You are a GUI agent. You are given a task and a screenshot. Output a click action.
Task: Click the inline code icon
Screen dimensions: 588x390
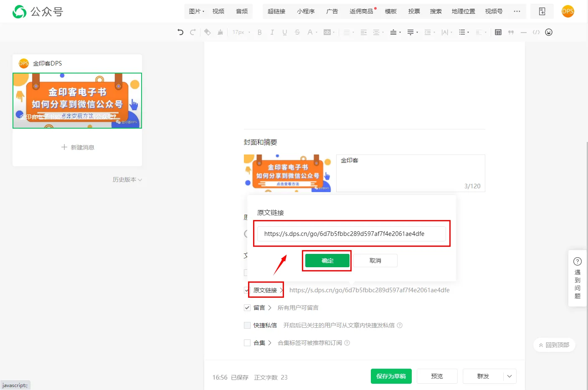coord(536,32)
